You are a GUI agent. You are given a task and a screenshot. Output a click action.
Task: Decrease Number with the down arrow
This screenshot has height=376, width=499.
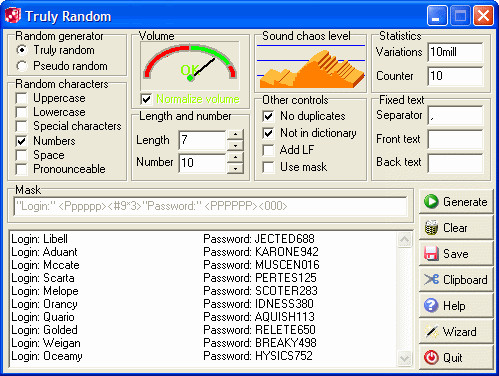click(235, 168)
